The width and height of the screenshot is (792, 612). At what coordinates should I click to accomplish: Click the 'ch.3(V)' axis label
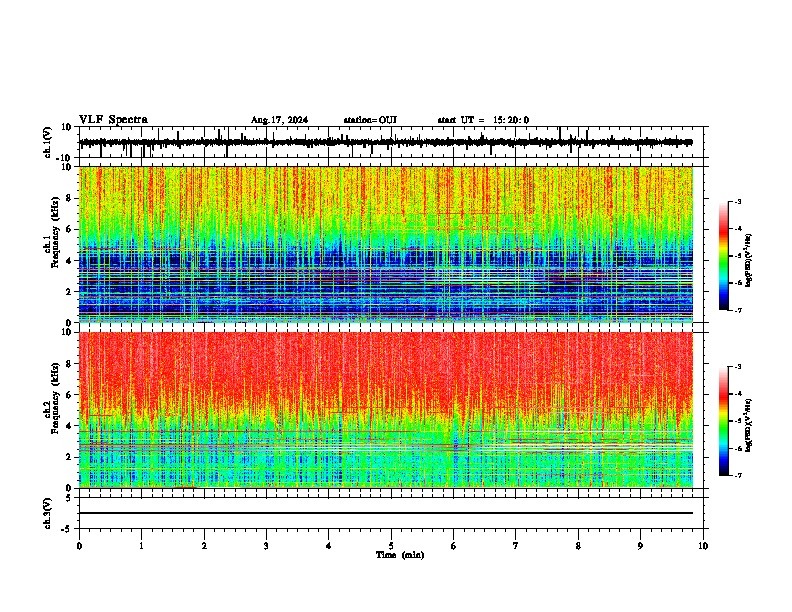pyautogui.click(x=48, y=513)
